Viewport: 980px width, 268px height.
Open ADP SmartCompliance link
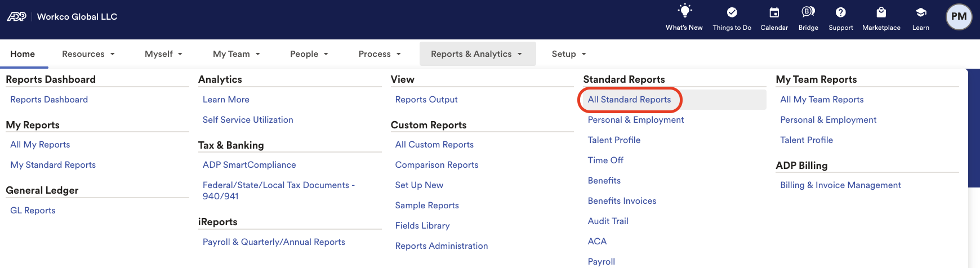249,165
